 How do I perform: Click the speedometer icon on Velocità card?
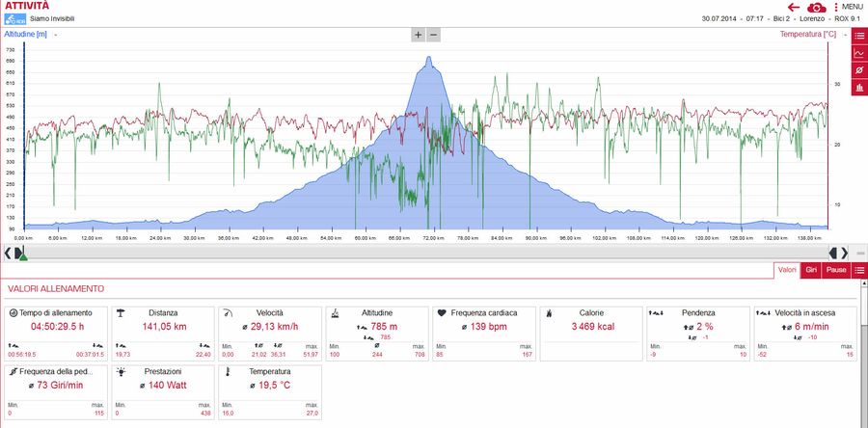coord(227,313)
